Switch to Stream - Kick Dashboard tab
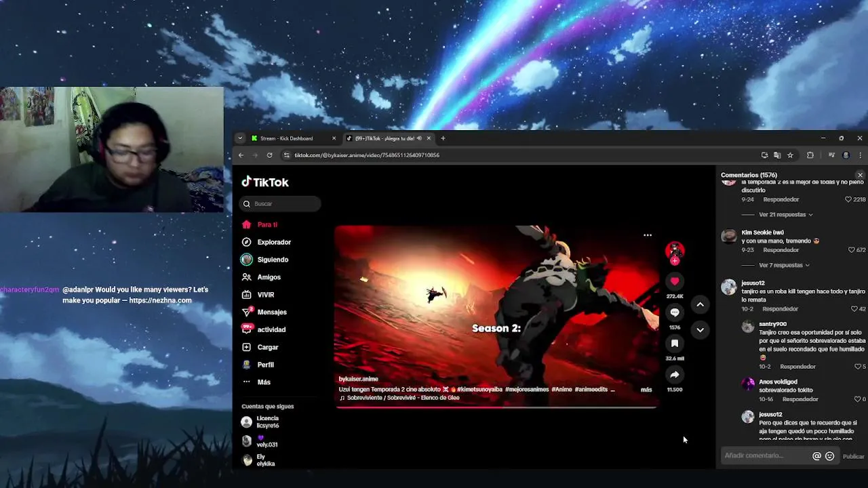 (293, 138)
